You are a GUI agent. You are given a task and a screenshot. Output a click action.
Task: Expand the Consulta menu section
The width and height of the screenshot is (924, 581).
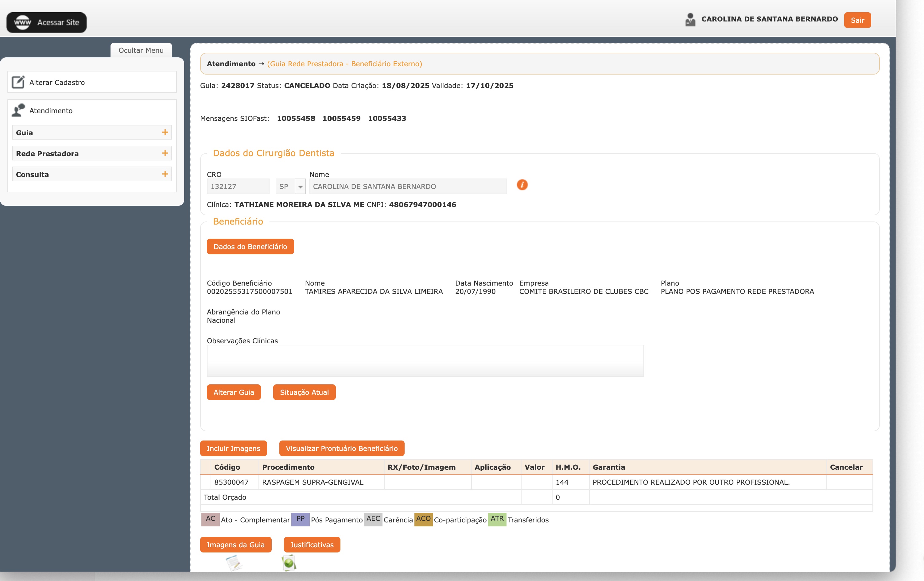165,174
